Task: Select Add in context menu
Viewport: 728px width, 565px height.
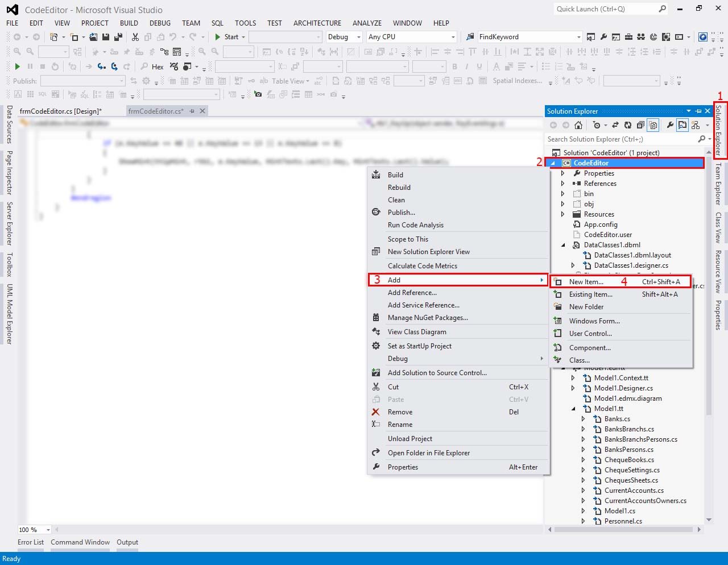Action: [x=458, y=280]
